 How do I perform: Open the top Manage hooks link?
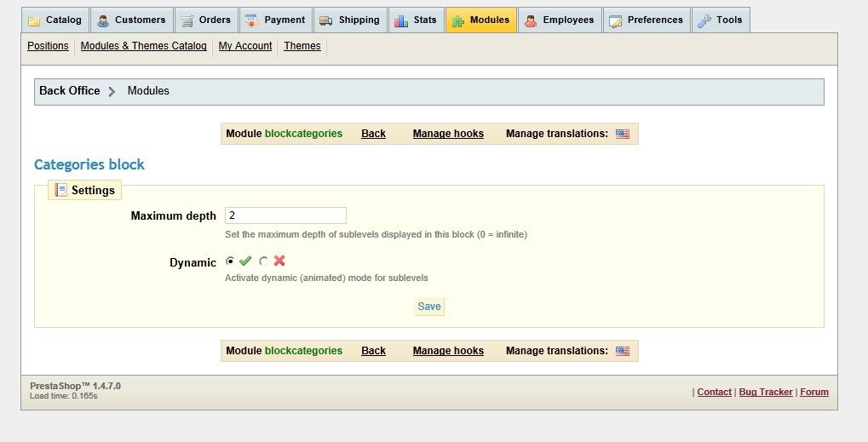(x=448, y=134)
